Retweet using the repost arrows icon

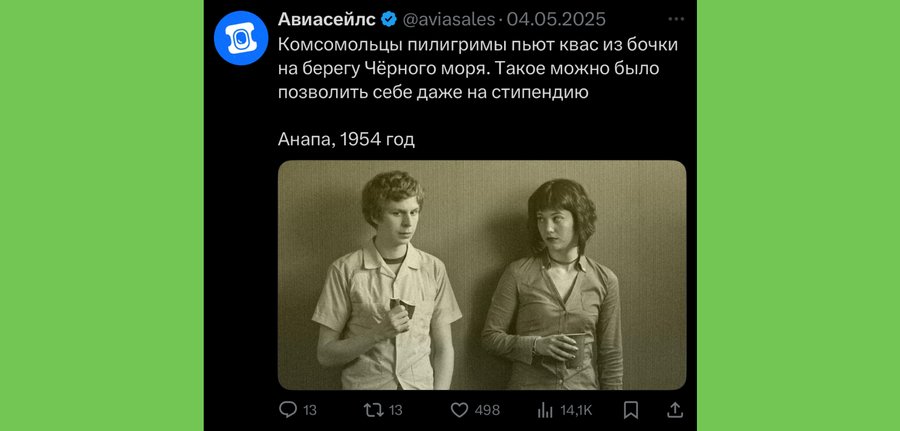[x=373, y=410]
